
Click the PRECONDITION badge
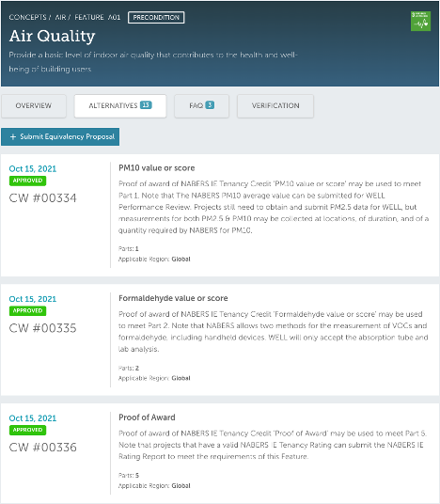(x=156, y=17)
